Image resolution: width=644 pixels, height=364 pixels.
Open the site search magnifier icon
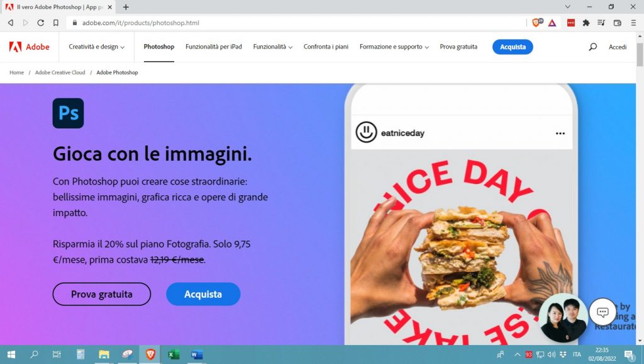(592, 47)
